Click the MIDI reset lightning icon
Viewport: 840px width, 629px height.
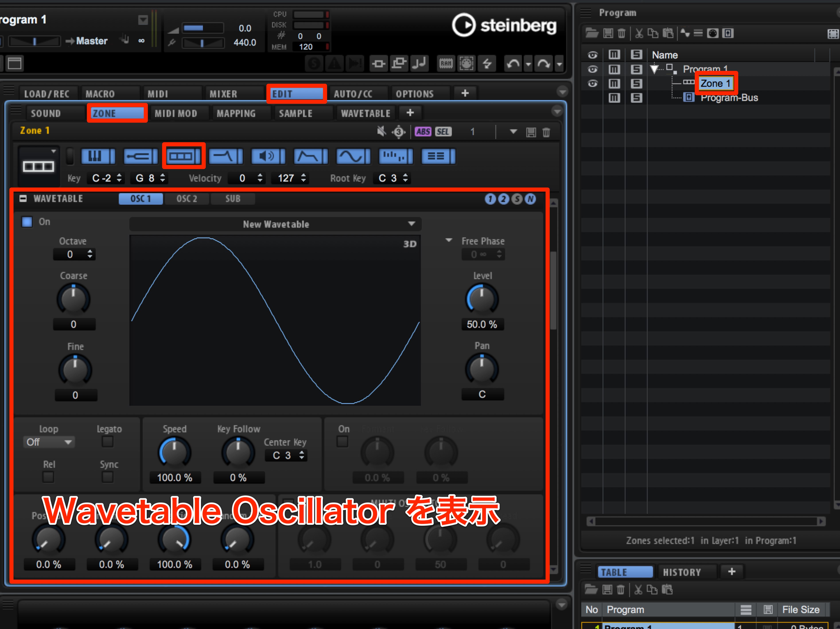click(487, 63)
